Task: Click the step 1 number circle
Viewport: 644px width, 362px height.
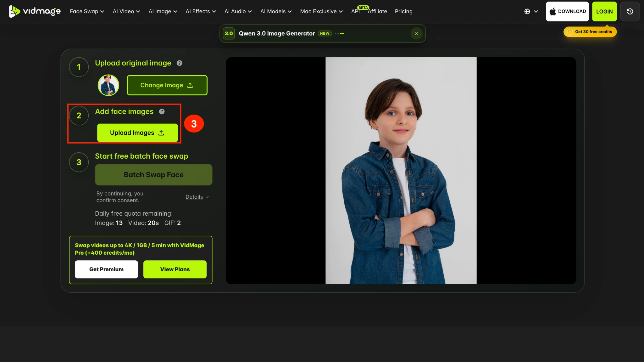Action: (79, 67)
